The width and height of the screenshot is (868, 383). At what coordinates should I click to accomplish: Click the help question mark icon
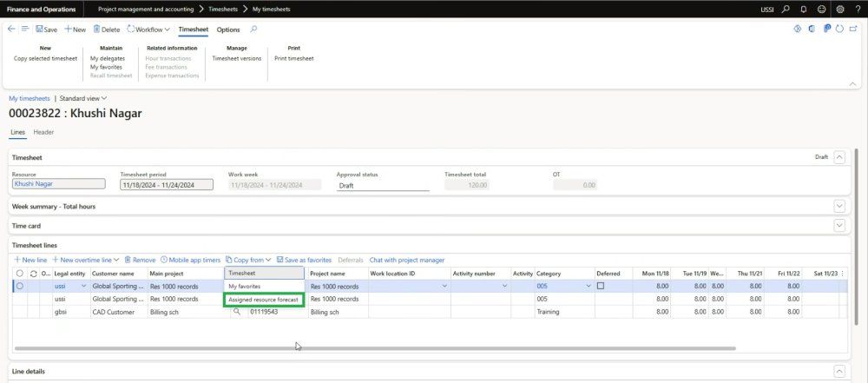[x=857, y=9]
